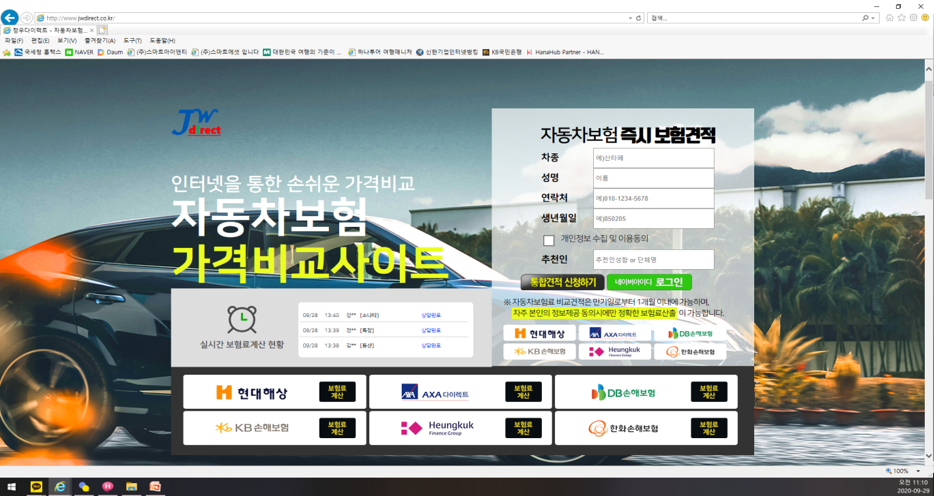Check the 개인정보 수집 및 이용동의 box
The width and height of the screenshot is (934, 496).
pyautogui.click(x=549, y=241)
